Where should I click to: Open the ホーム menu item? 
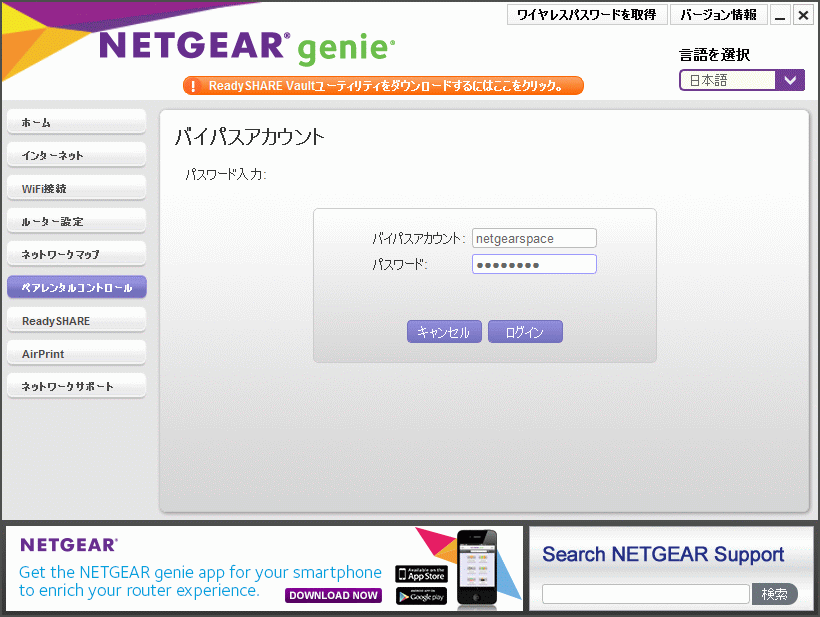[76, 123]
